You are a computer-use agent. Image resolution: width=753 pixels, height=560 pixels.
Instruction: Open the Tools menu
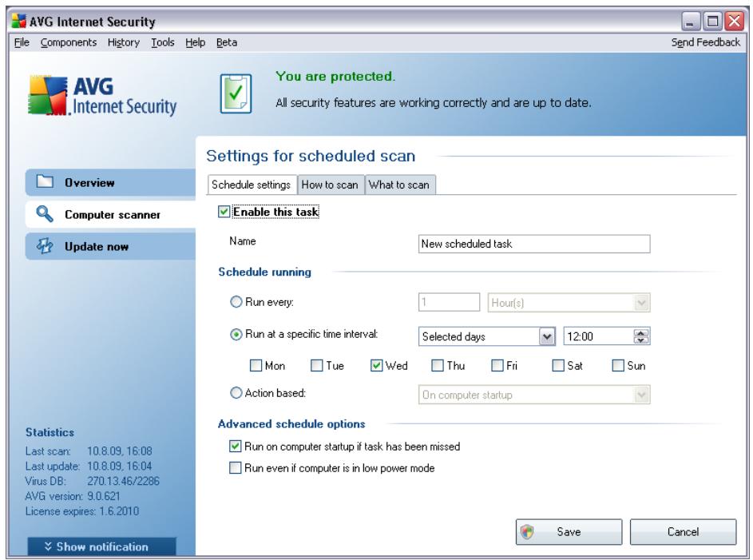[x=163, y=42]
